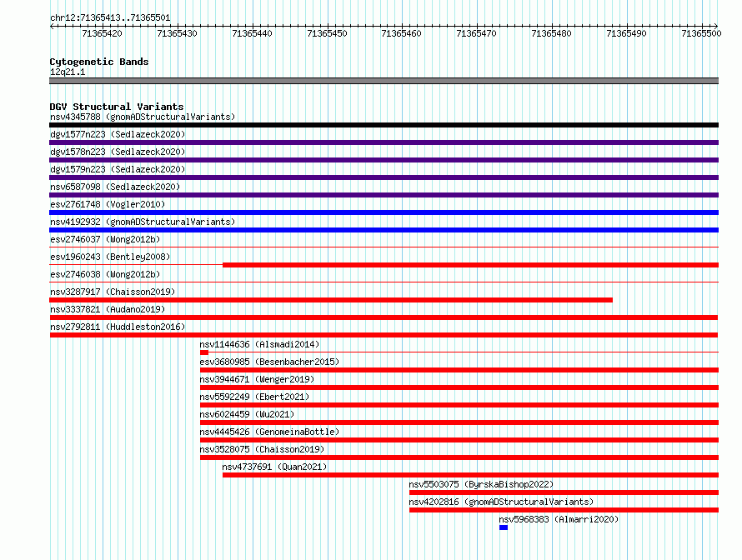Click the red nsv5503075 variant bar

[564, 492]
